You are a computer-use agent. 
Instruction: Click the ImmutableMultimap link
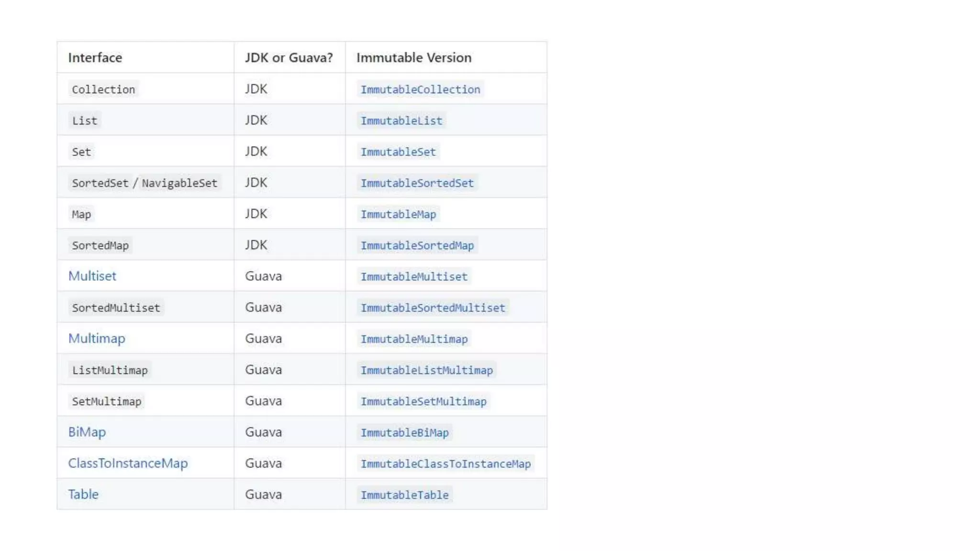tap(414, 339)
